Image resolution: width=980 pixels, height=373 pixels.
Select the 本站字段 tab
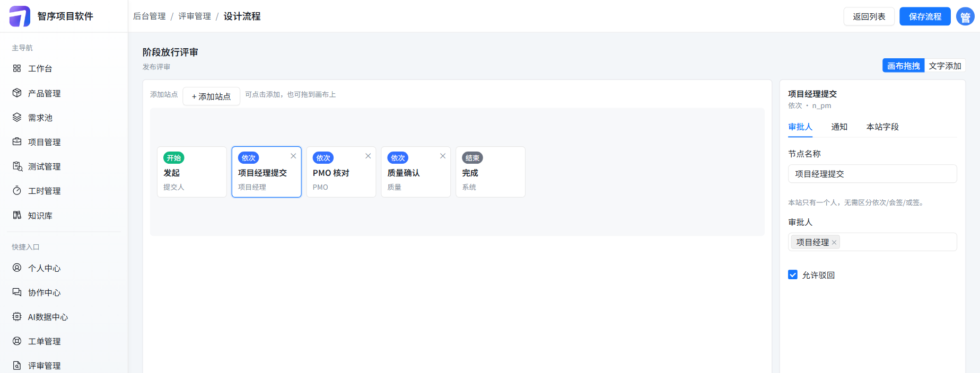pos(882,127)
